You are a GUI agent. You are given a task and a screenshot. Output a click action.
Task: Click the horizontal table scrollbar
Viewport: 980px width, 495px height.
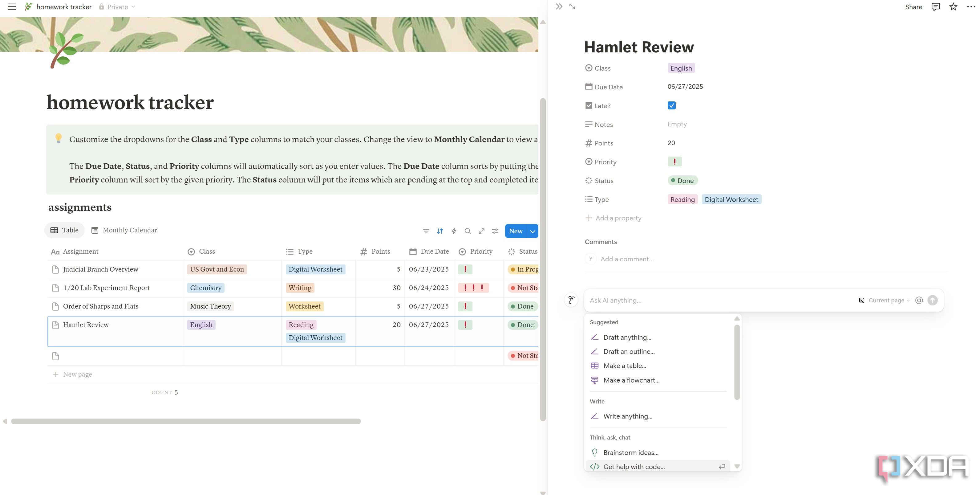point(186,421)
